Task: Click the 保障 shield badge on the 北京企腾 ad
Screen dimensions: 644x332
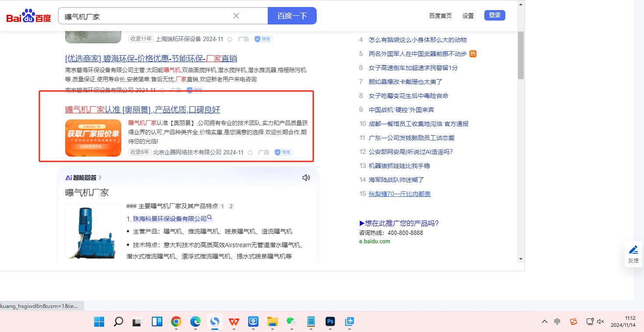Action: pyautogui.click(x=283, y=152)
